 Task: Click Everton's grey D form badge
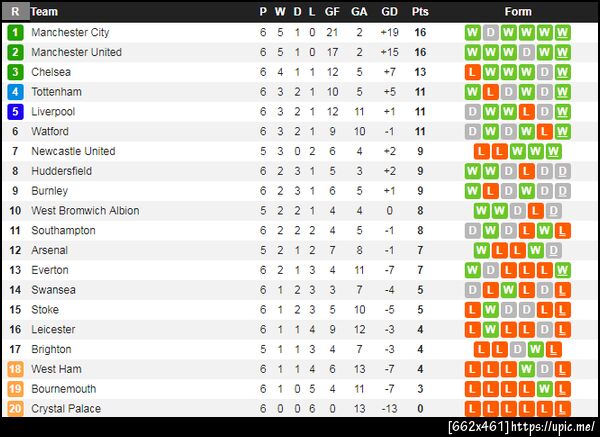(x=491, y=270)
